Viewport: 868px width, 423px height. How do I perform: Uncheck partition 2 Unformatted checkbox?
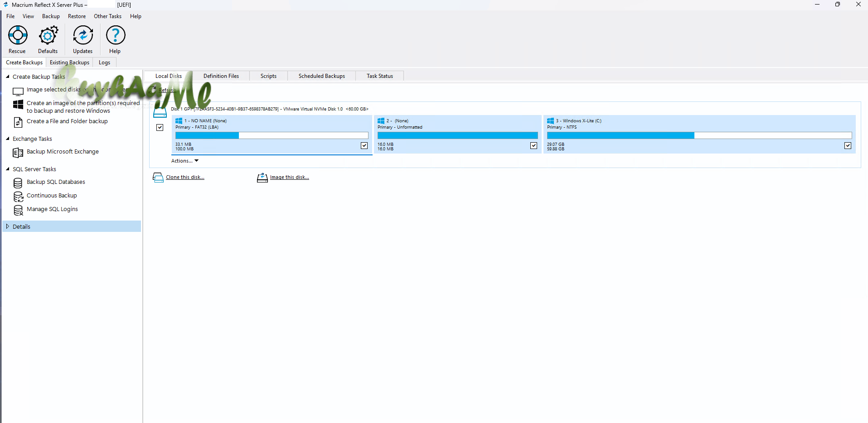(533, 145)
